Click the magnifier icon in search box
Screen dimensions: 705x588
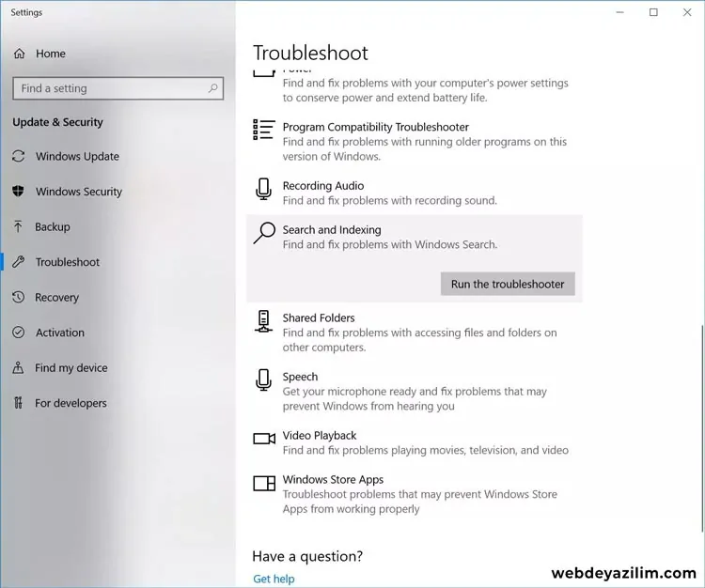pyautogui.click(x=213, y=88)
